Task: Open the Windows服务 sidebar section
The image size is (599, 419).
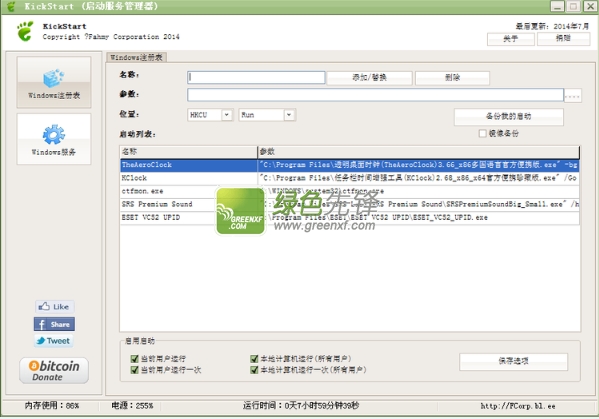Action: coord(54,139)
